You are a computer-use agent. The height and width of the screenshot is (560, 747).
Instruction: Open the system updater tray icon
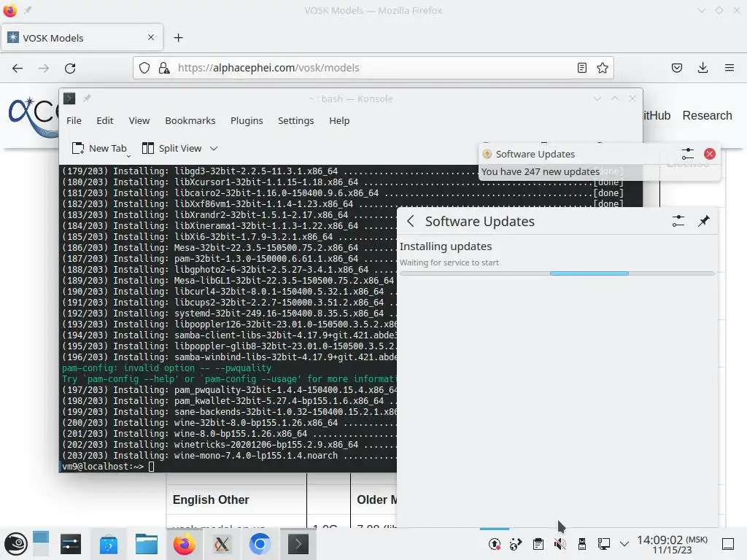point(516,544)
